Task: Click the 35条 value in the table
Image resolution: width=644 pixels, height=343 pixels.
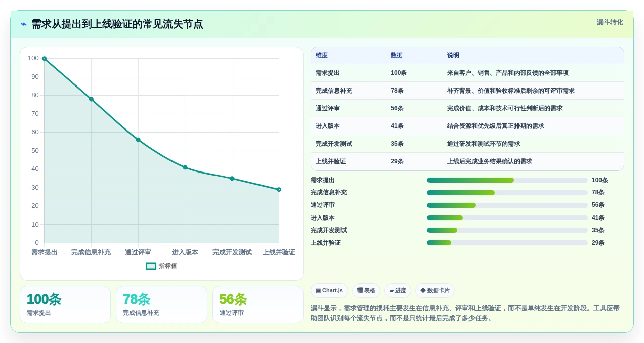Action: pos(397,144)
